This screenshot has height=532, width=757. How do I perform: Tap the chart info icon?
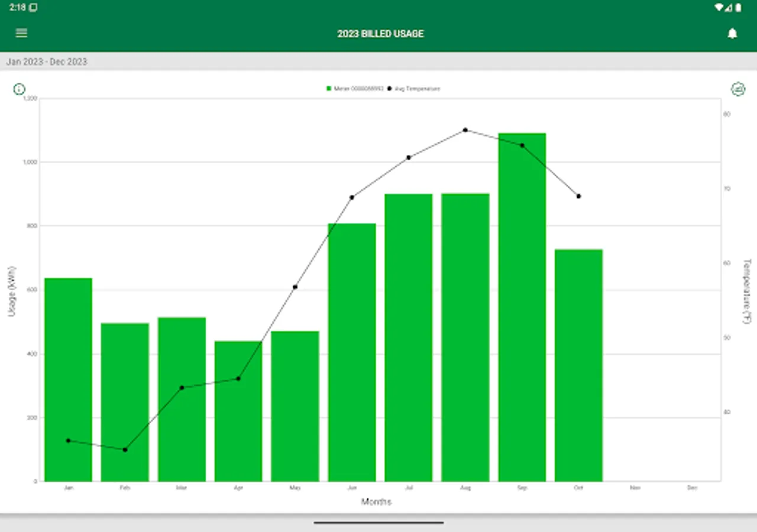click(x=19, y=89)
